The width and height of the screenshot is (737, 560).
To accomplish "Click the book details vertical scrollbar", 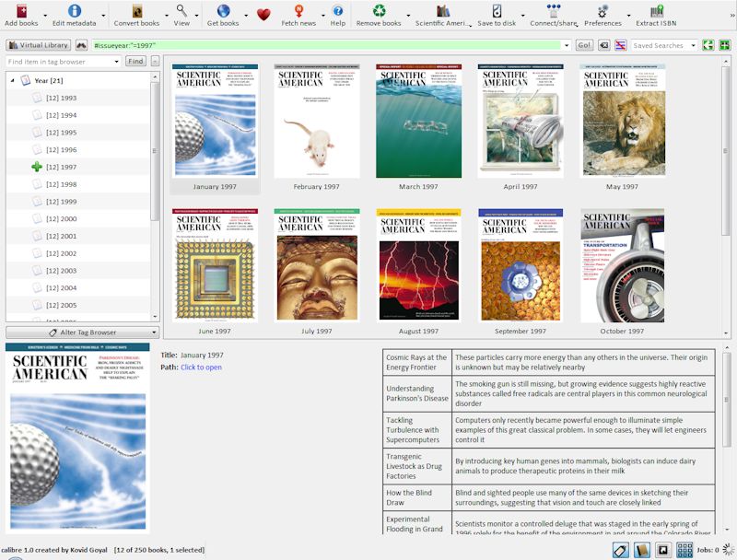I will 727,401.
